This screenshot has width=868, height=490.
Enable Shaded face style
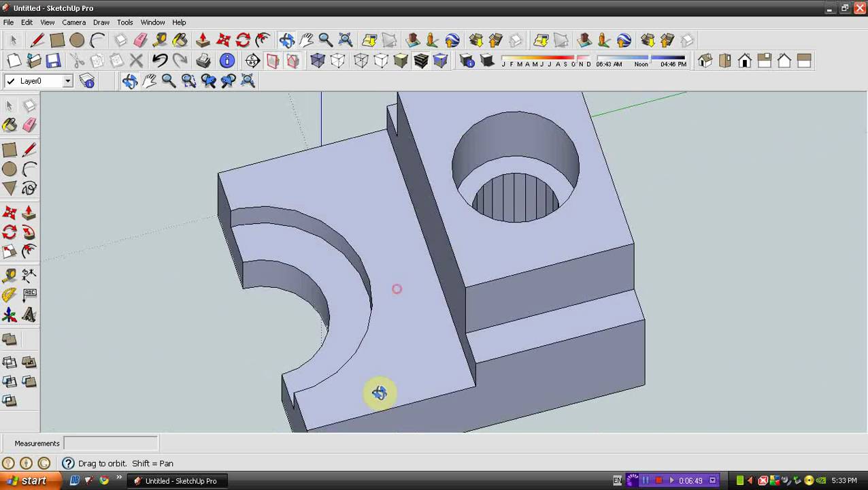coord(401,61)
